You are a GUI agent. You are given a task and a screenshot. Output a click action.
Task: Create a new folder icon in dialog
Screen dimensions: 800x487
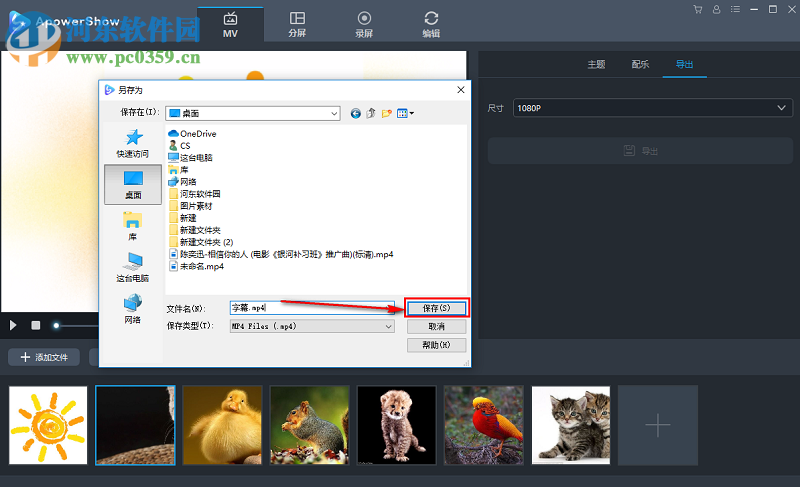(x=387, y=113)
